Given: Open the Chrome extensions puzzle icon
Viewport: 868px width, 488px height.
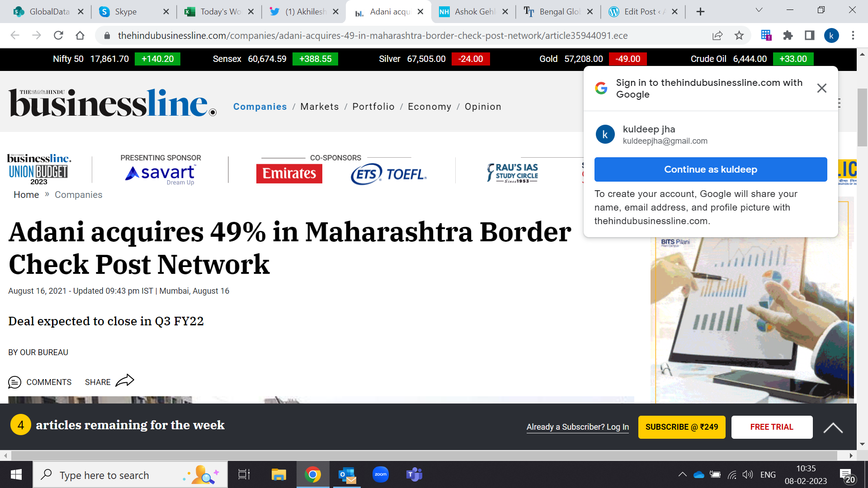Looking at the screenshot, I should click(x=788, y=35).
